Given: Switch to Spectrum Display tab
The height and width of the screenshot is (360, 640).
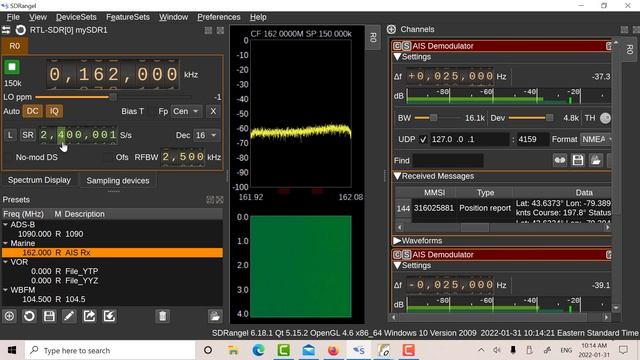Looking at the screenshot, I should [39, 180].
